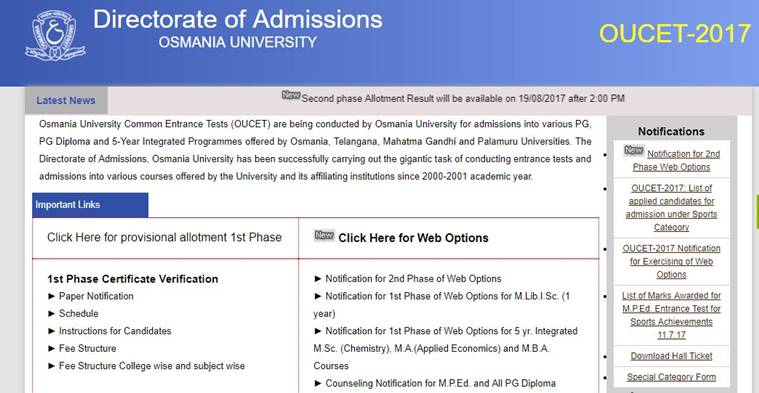This screenshot has height=393, width=759.
Task: Click the Osmania University crest logo
Action: point(56,35)
